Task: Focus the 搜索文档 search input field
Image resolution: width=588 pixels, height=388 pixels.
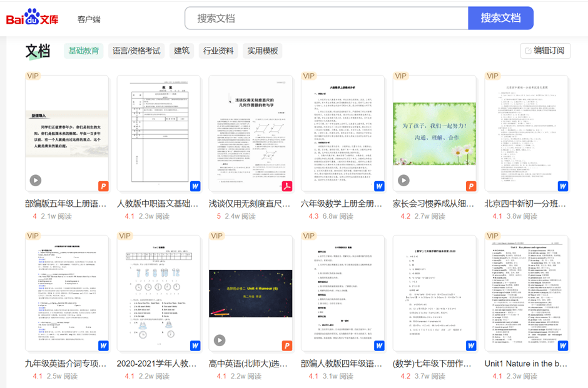Action: tap(327, 18)
